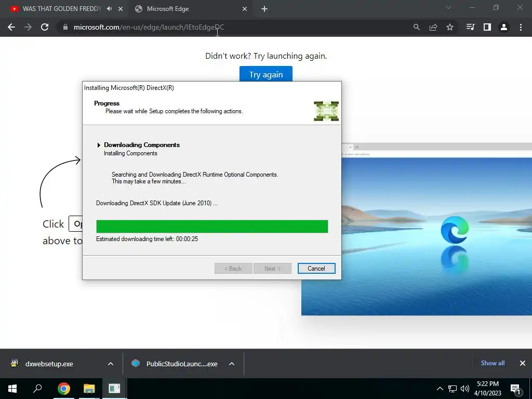
Task: Click the browser forward arrow
Action: pyautogui.click(x=28, y=27)
